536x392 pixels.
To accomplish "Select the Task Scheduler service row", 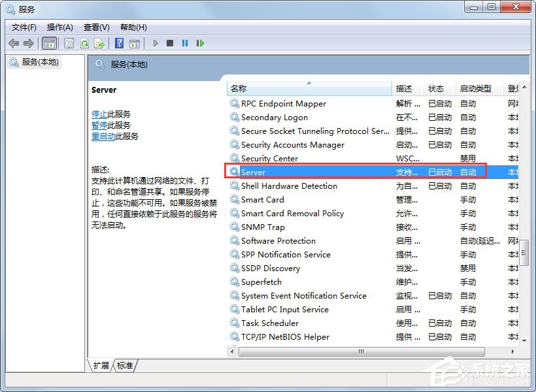I will (x=269, y=323).
